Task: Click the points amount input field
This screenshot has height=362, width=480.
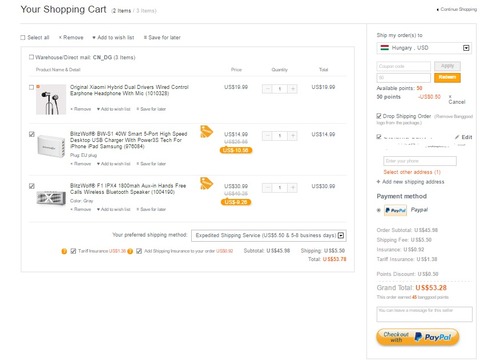Action: (404, 78)
